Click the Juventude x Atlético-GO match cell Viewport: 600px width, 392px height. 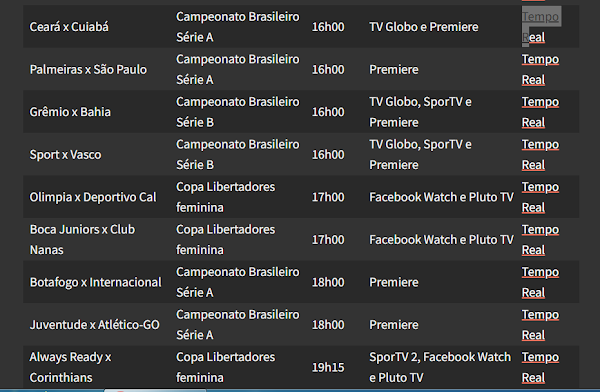point(95,325)
